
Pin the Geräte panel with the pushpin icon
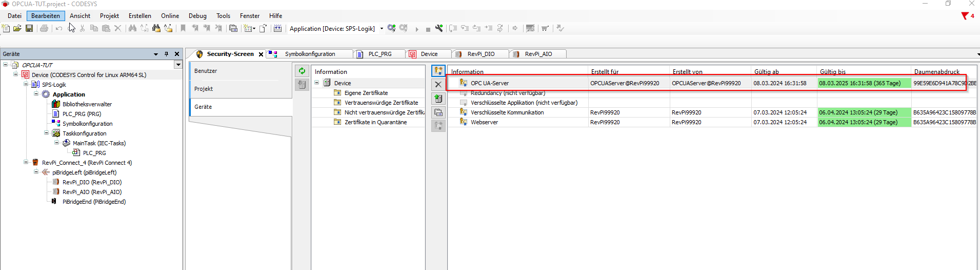pyautogui.click(x=166, y=54)
